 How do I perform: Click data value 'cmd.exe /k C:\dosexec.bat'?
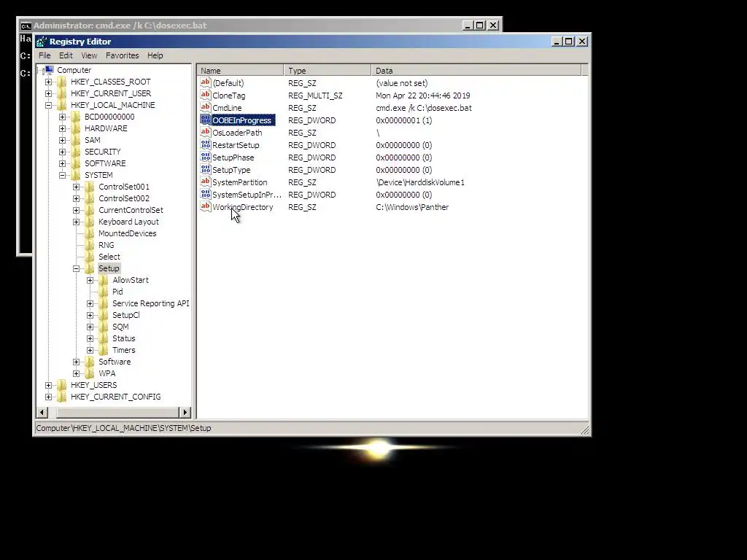point(424,108)
